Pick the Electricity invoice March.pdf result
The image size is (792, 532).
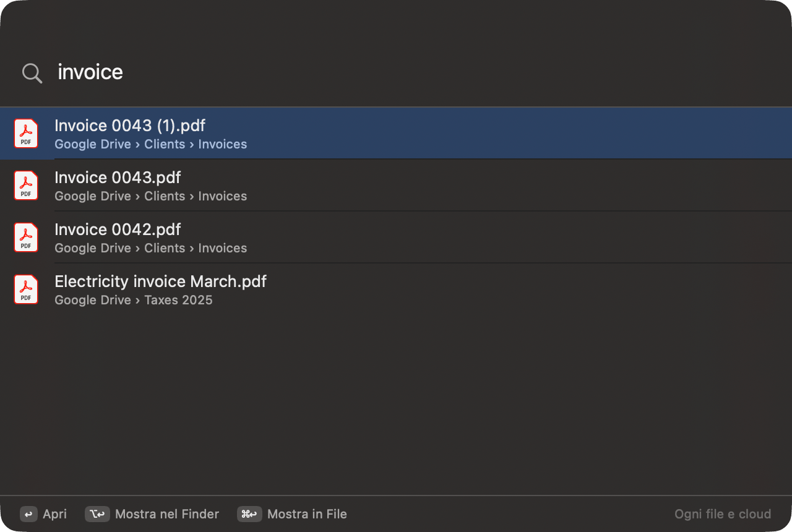[x=396, y=290]
